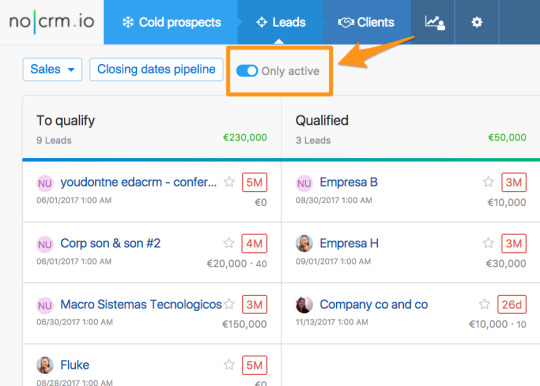Screen dimensions: 540x386
Task: Click the €150,000 amount
Action: pyautogui.click(x=245, y=324)
